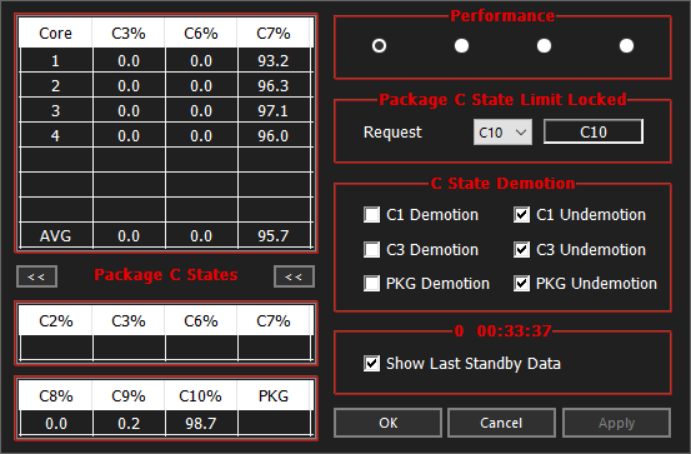Select the second Performance radio option

(x=461, y=45)
